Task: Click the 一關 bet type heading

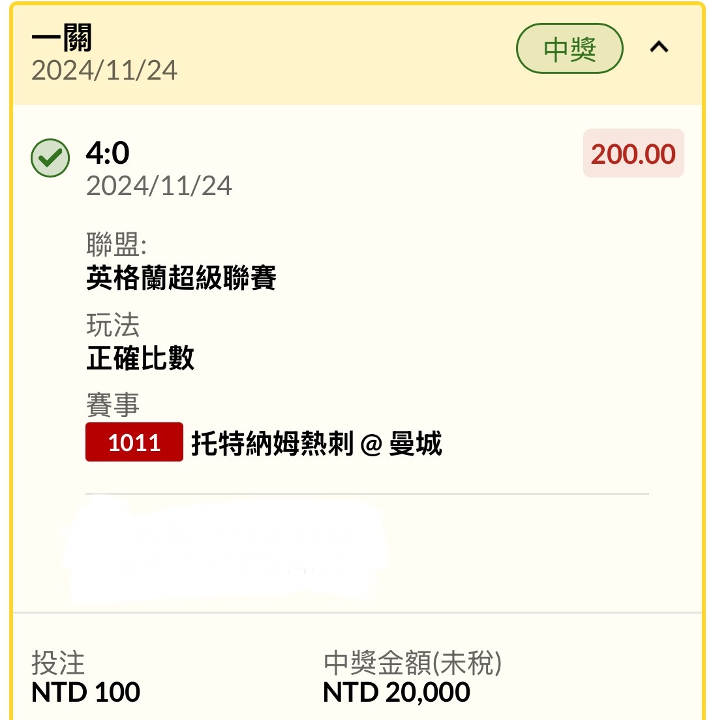Action: pyautogui.click(x=62, y=39)
